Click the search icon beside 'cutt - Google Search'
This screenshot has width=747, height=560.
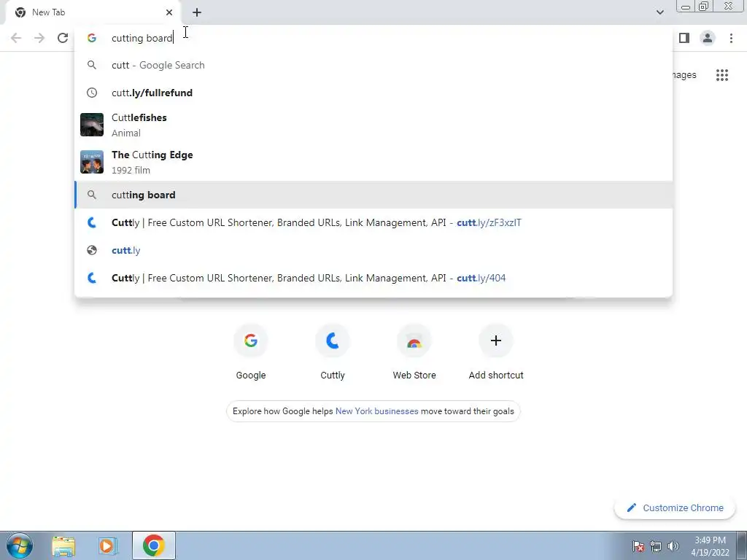coord(92,65)
